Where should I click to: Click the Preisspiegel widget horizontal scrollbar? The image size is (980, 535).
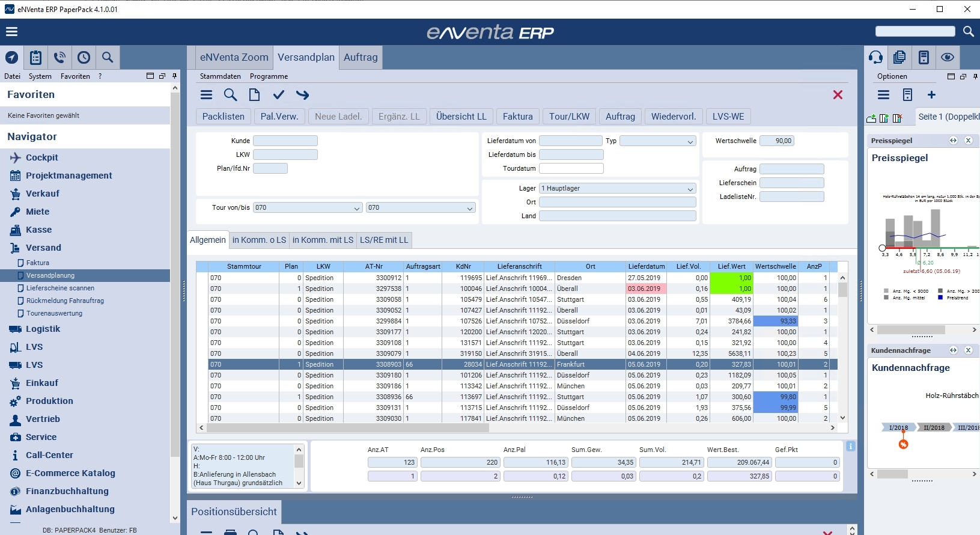pyautogui.click(x=922, y=330)
